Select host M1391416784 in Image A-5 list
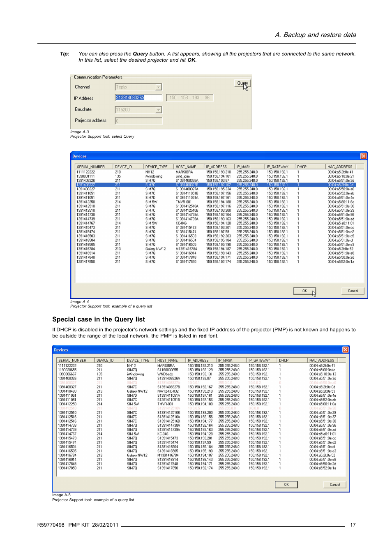392x555 pixels. (x=168, y=455)
